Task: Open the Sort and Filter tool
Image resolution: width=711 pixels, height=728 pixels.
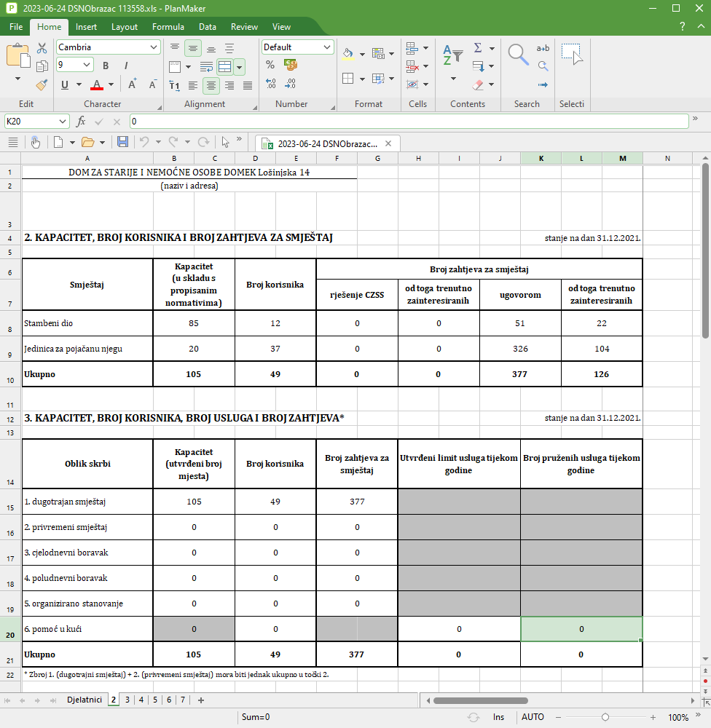Action: pos(453,55)
